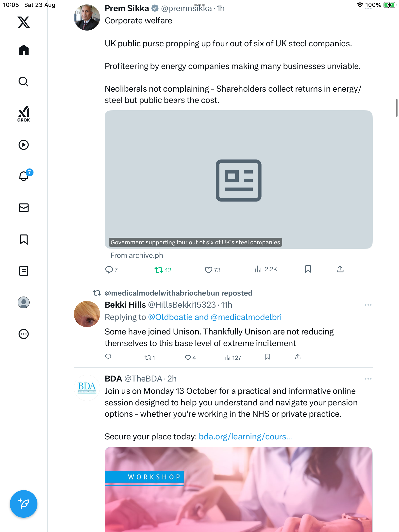Open the Grok assistant icon
This screenshot has height=532, width=399.
(x=24, y=114)
